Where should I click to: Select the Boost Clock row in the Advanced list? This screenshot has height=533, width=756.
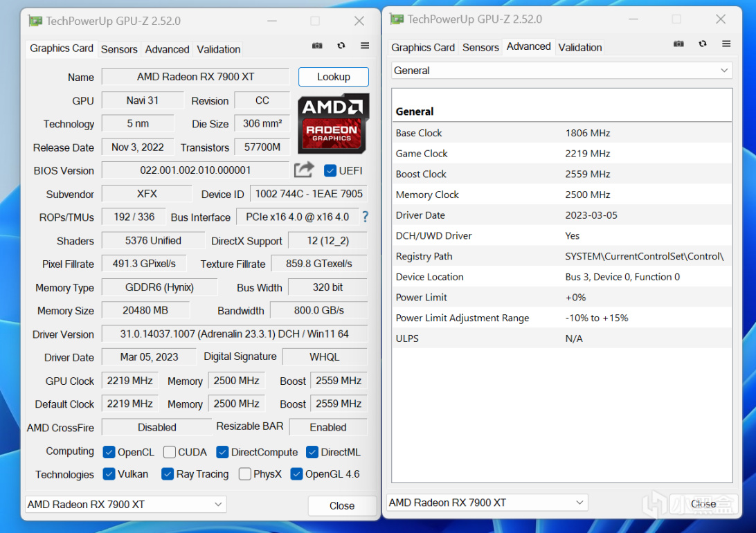561,174
